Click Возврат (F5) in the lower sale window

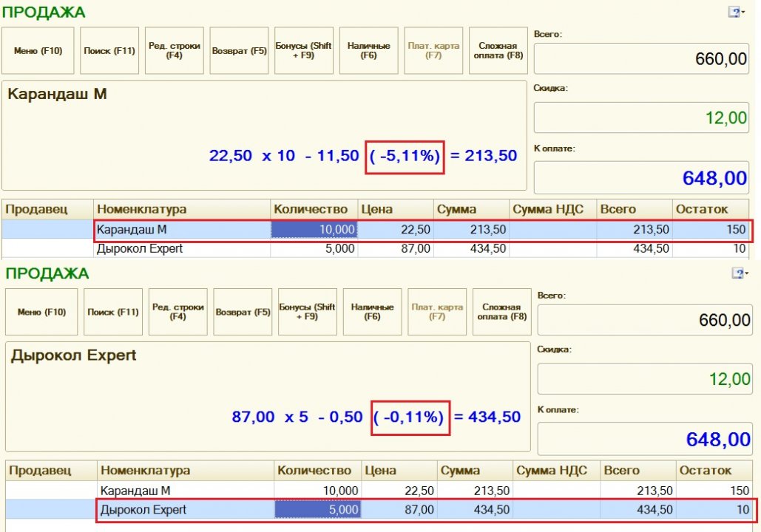243,312
